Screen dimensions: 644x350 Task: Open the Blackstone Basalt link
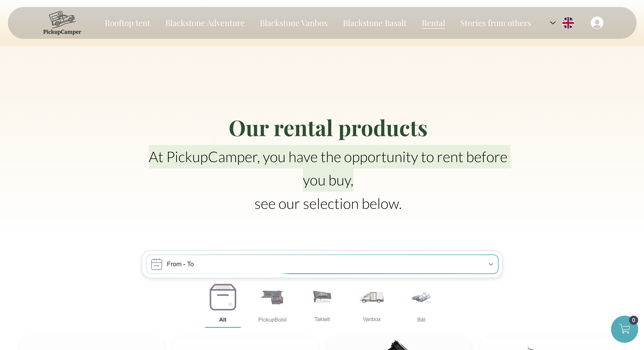[375, 23]
